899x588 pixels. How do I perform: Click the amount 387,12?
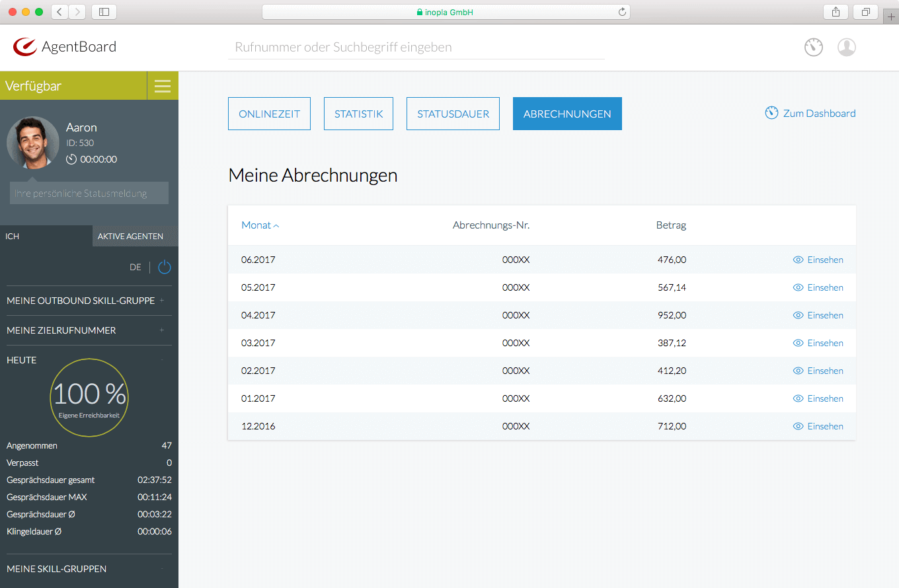click(672, 343)
